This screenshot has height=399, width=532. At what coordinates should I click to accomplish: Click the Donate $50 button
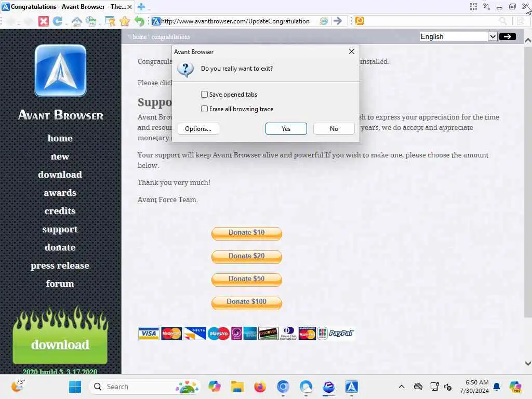coord(247,280)
